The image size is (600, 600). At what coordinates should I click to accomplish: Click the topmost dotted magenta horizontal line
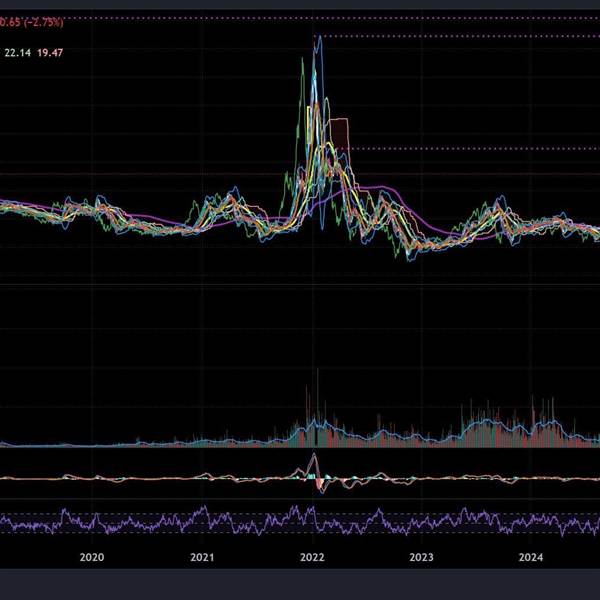point(300,17)
